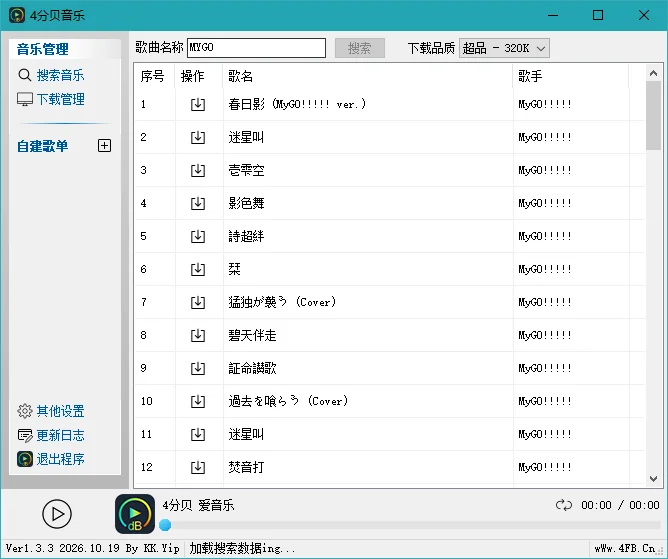Open 搜索音乐 in the sidebar

(x=60, y=75)
